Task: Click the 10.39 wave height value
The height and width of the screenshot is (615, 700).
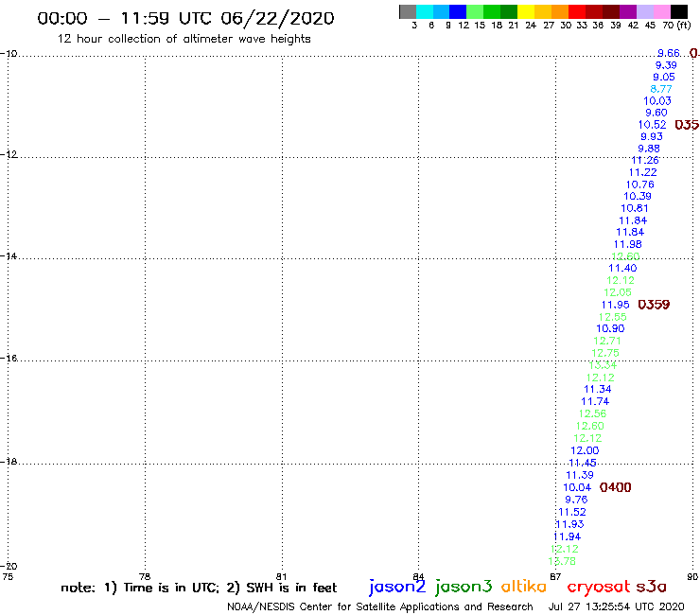Action: coord(638,196)
